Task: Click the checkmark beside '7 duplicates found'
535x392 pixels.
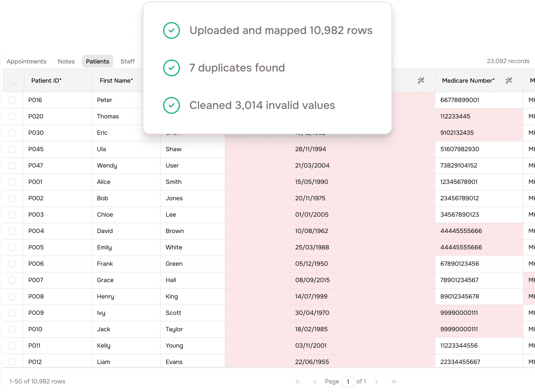Action: coord(172,68)
